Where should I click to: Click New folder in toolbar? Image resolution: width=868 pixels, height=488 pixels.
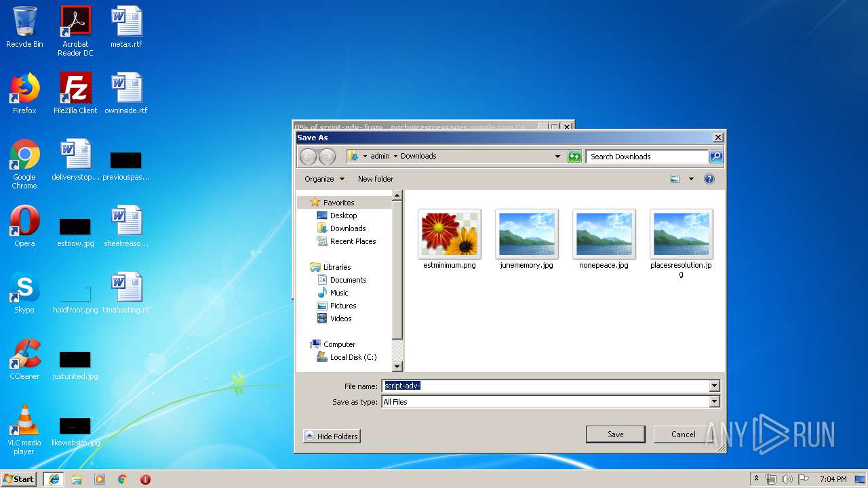coord(376,179)
